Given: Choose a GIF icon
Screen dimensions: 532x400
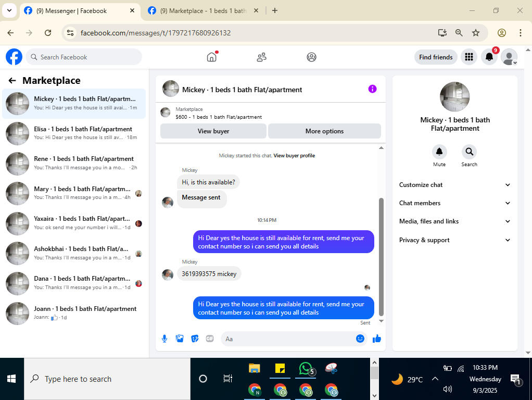Looking at the screenshot, I should [210, 339].
